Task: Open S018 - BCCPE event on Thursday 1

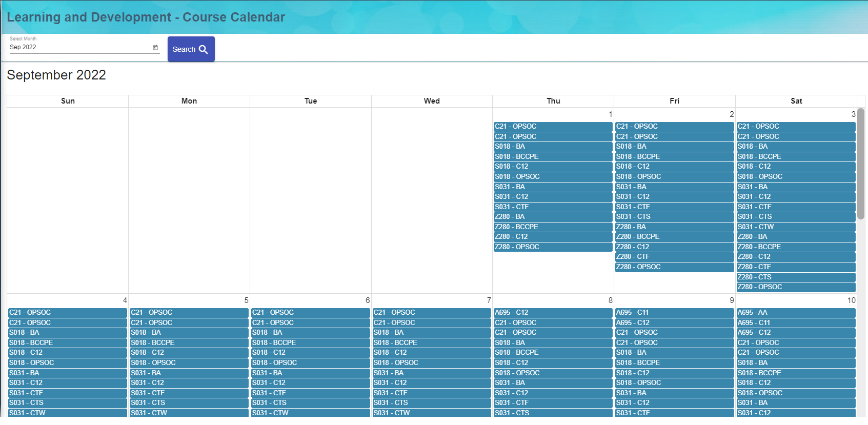Action: pos(553,157)
